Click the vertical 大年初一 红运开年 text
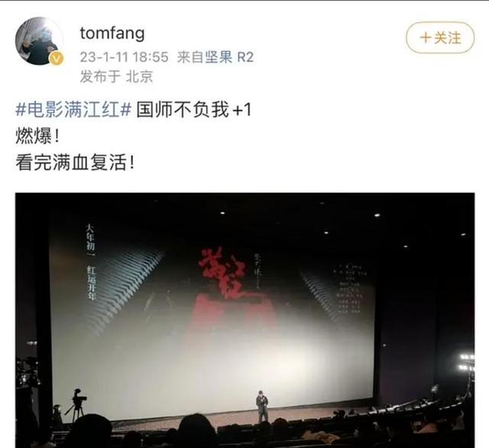This screenshot has height=448, width=489. [91, 262]
